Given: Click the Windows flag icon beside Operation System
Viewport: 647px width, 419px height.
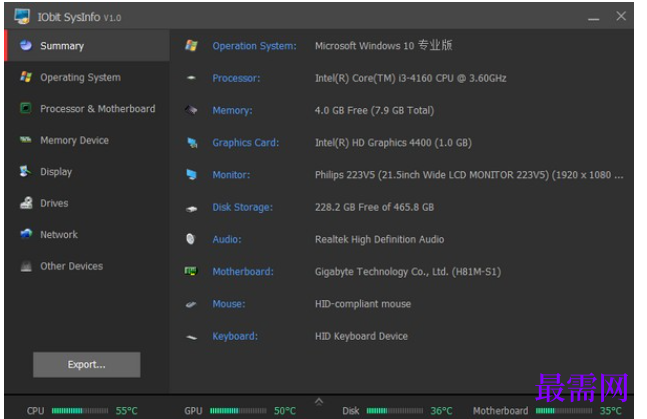Looking at the screenshot, I should coord(191,45).
